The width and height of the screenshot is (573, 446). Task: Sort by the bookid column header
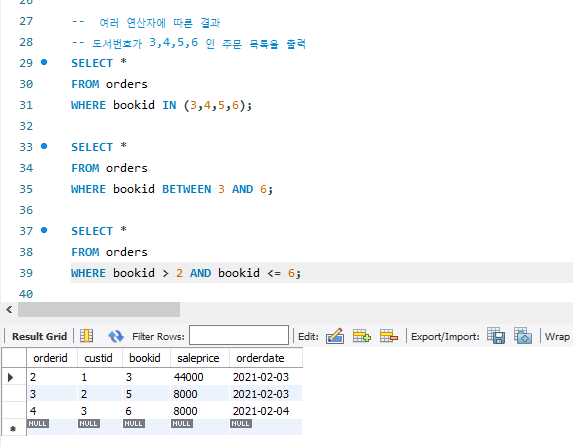click(146, 358)
